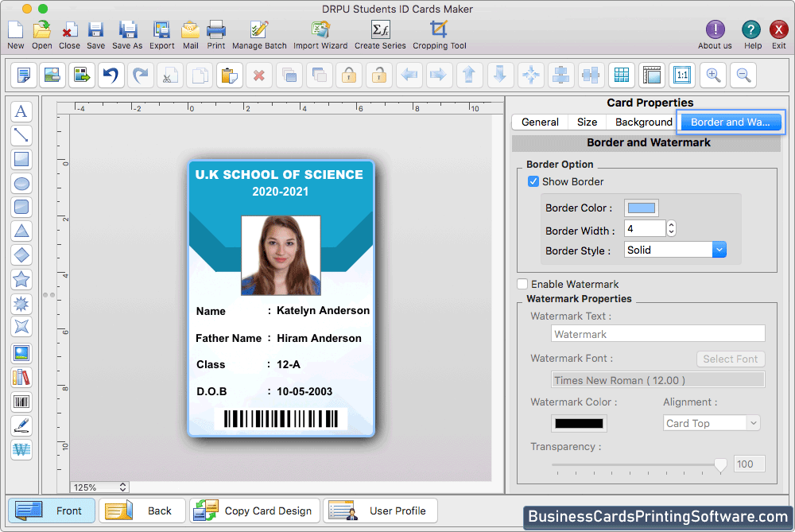
Task: Select the Text tool (A)
Action: click(21, 111)
